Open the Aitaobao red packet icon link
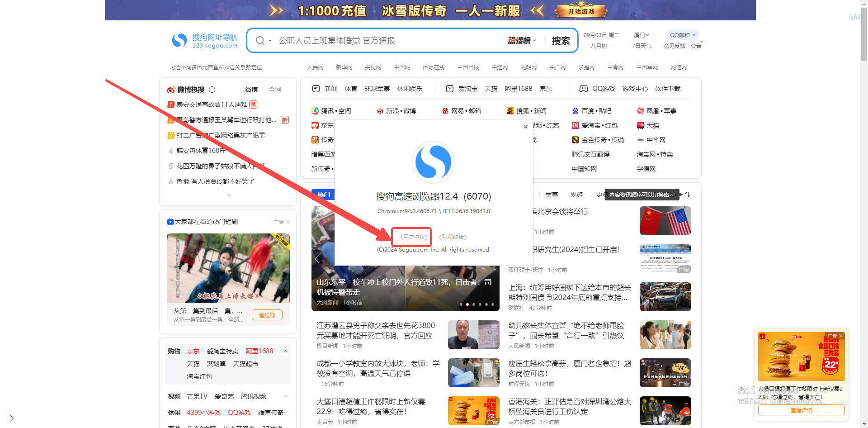Screen dimensions: 868x428 pos(576,125)
